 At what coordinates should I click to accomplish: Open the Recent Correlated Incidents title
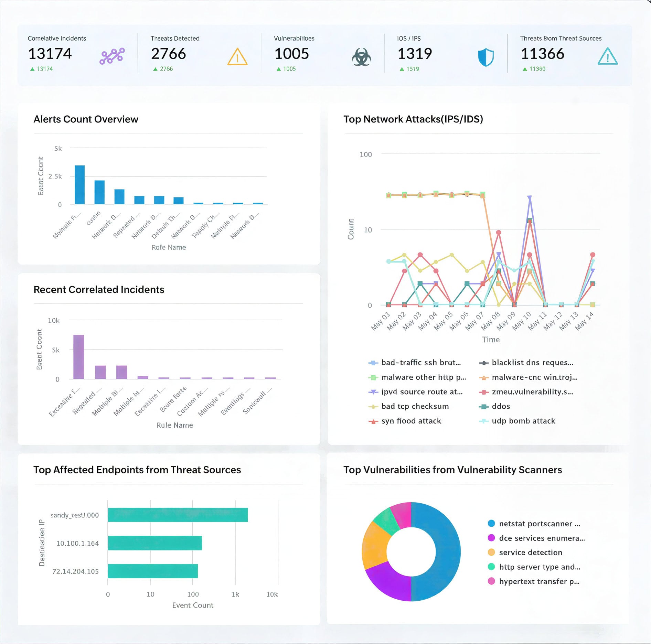click(x=99, y=290)
